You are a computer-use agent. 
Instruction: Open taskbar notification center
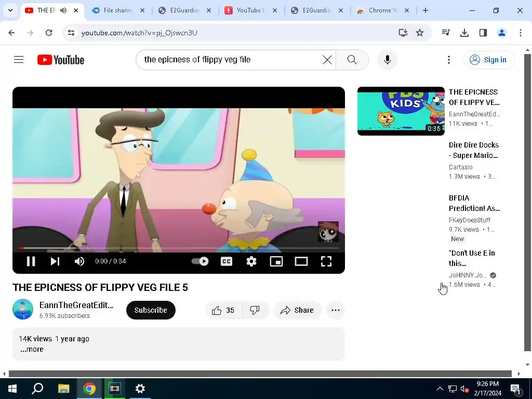pyautogui.click(x=516, y=389)
